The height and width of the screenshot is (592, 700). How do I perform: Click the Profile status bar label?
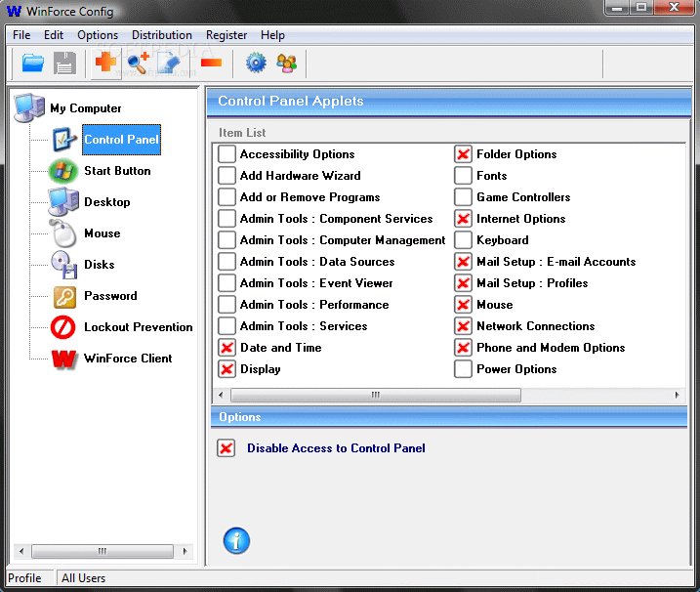pos(24,578)
